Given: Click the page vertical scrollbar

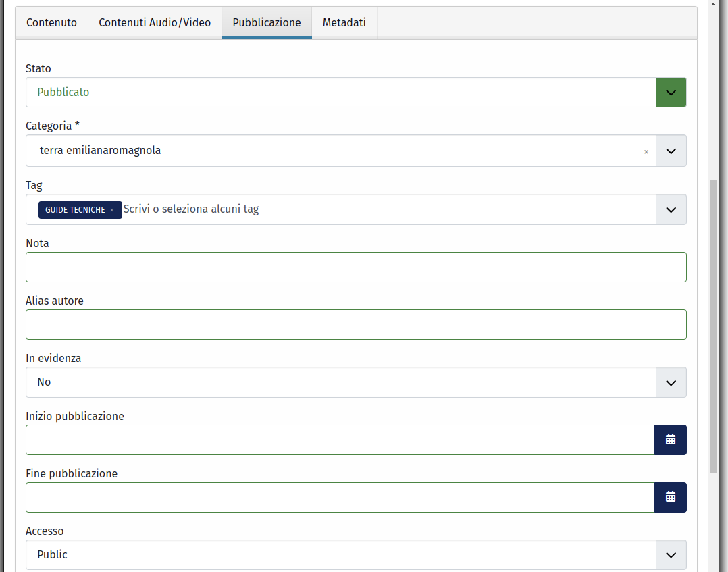Looking at the screenshot, I should click(x=714, y=324).
